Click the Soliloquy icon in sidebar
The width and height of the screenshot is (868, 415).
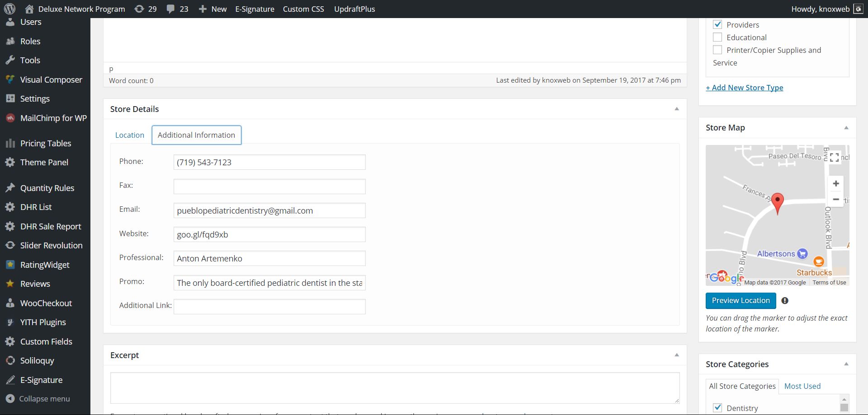pos(10,360)
